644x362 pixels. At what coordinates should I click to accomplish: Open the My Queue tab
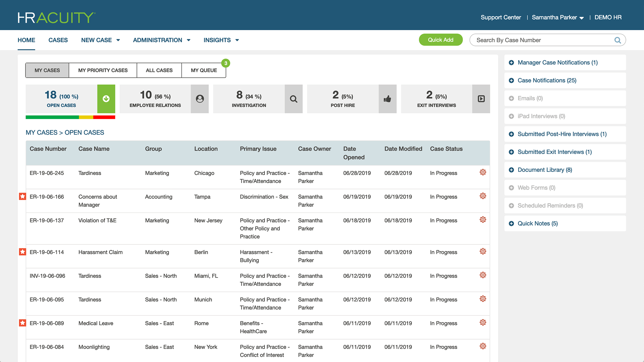[204, 70]
